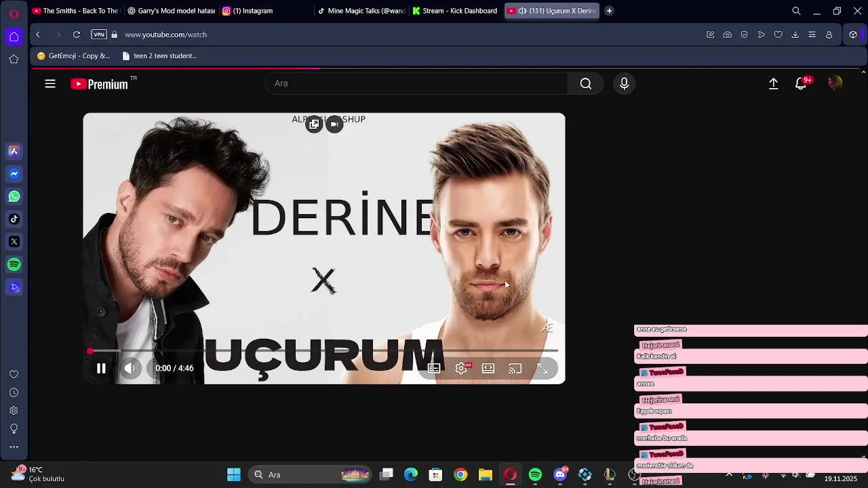The height and width of the screenshot is (488, 868).
Task: Open extensions cube icon
Action: click(x=853, y=35)
